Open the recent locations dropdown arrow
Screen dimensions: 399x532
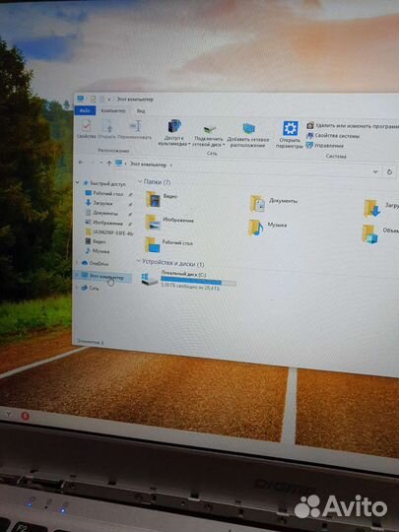click(101, 163)
